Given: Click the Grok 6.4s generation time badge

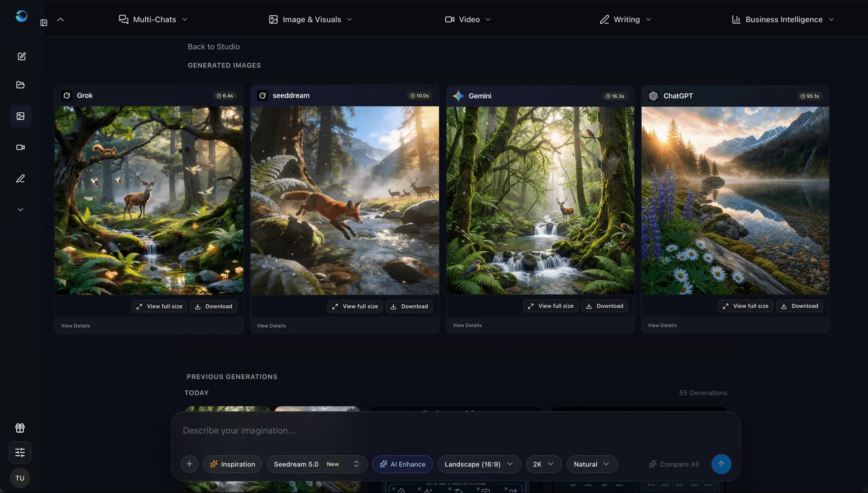Looking at the screenshot, I should [x=225, y=96].
